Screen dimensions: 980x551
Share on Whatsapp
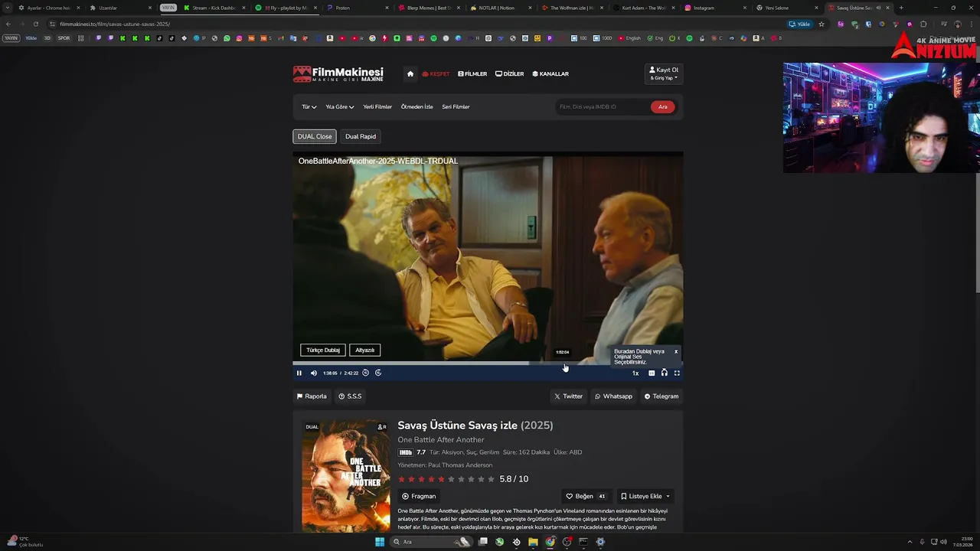click(614, 396)
